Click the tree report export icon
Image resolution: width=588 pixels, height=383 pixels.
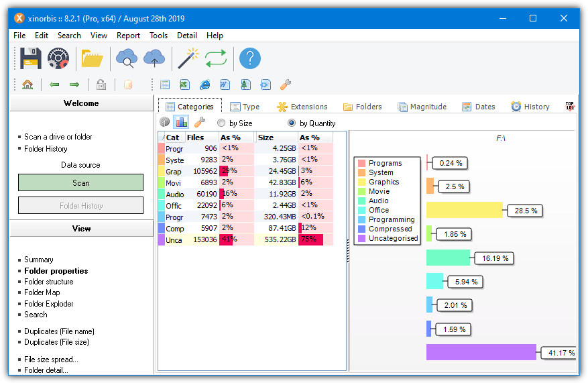(245, 85)
